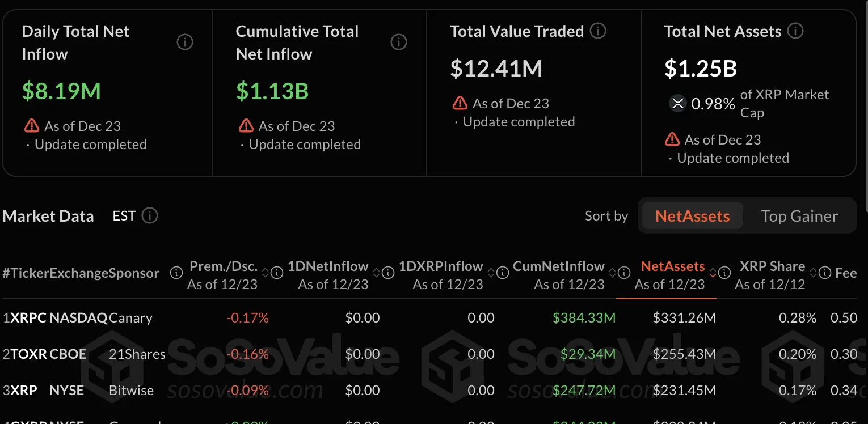Screen dimensions: 868x424
Task: Click the info icon beside the EST label
Action: pos(149,215)
